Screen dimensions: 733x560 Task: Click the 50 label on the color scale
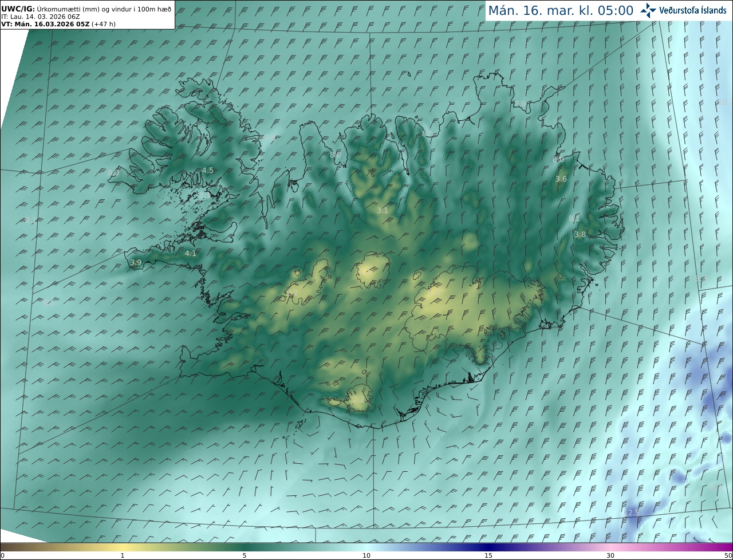pos(728,555)
